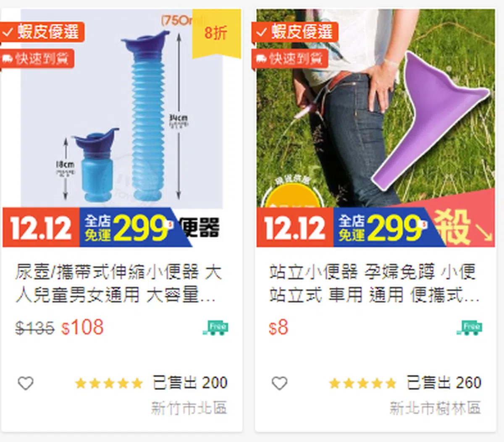Click the 12.12 banner with 殺 on right card
504x442 pixels.
pyautogui.click(x=375, y=228)
